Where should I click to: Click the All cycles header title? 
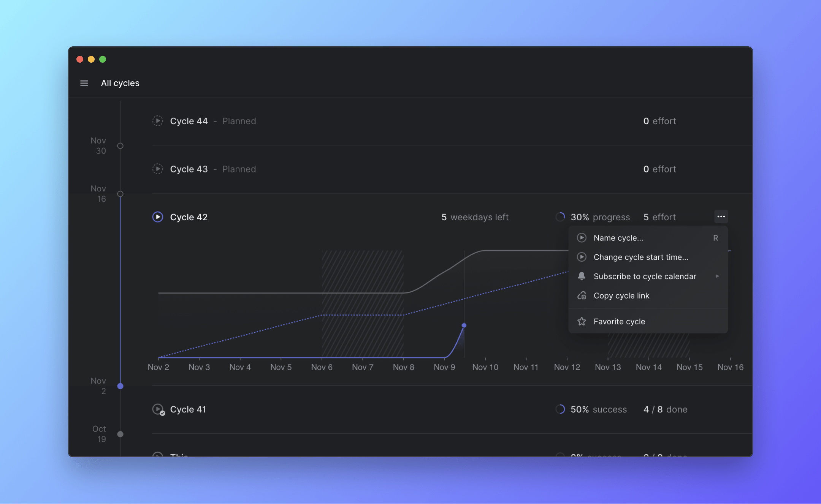tap(120, 83)
